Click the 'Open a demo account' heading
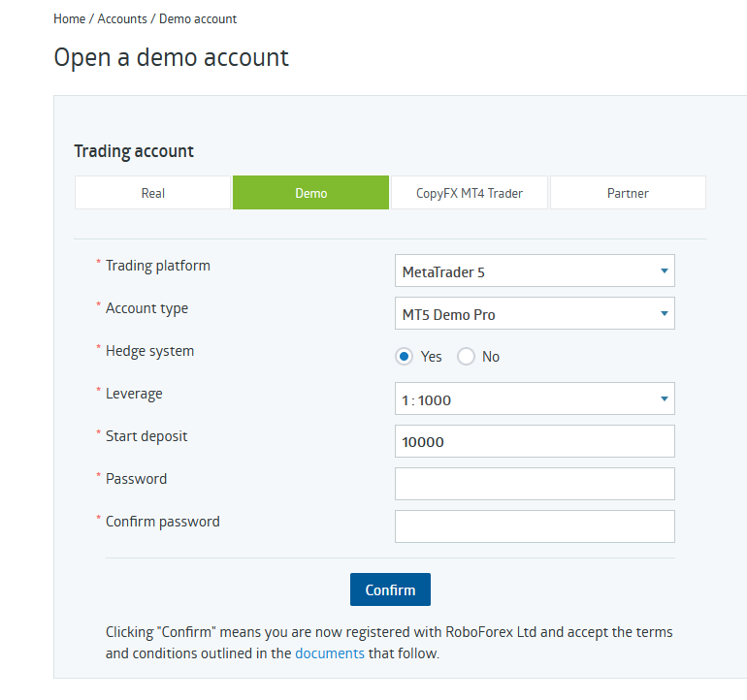The height and width of the screenshot is (700, 747). tap(172, 57)
